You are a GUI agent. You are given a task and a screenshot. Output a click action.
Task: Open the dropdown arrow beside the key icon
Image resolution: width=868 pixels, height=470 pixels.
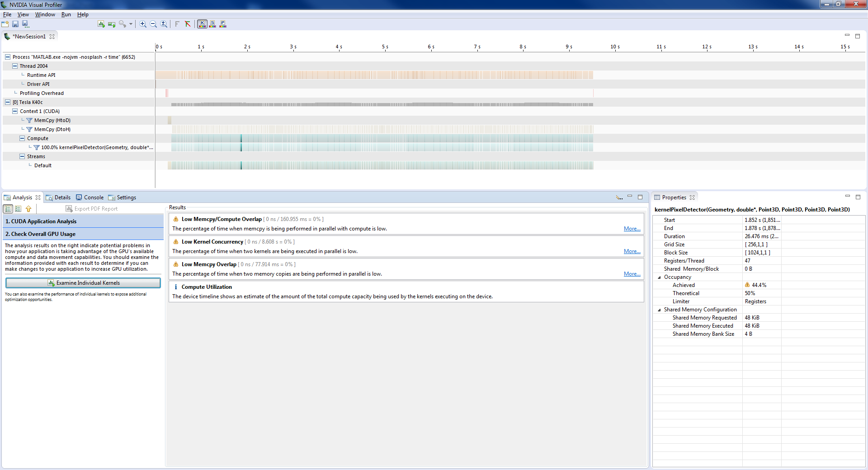pos(131,24)
